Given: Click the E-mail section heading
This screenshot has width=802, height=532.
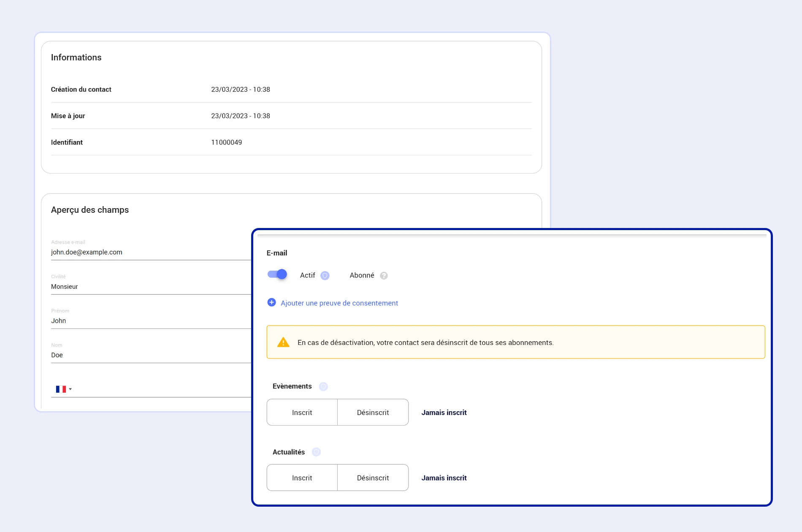Looking at the screenshot, I should [x=277, y=253].
